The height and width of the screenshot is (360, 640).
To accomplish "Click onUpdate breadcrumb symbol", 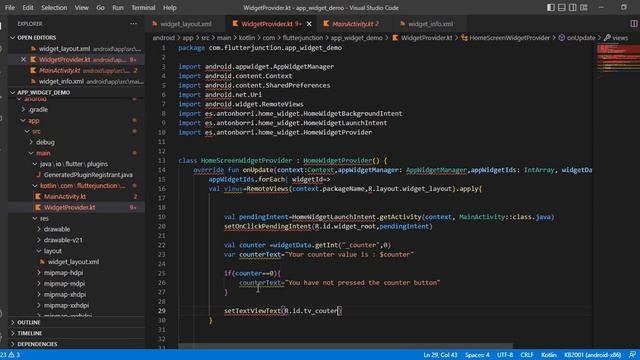I will tap(577, 38).
